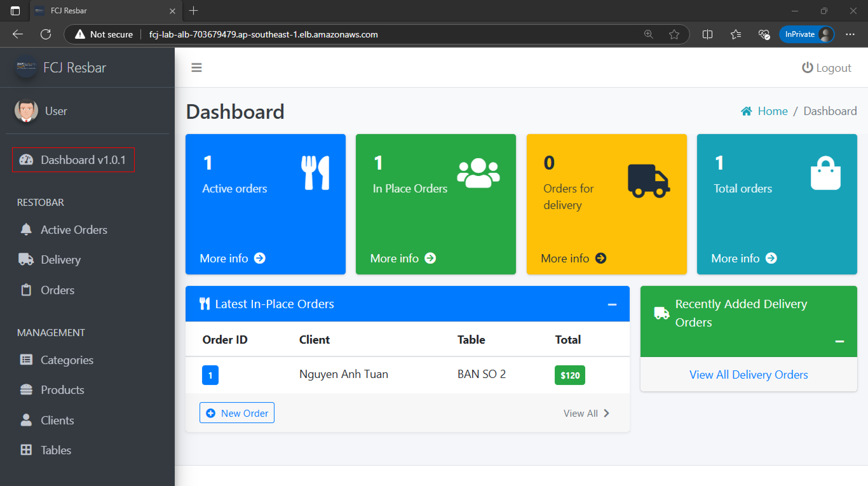Click the New Order button
Screen dimensions: 868x486
(237, 413)
